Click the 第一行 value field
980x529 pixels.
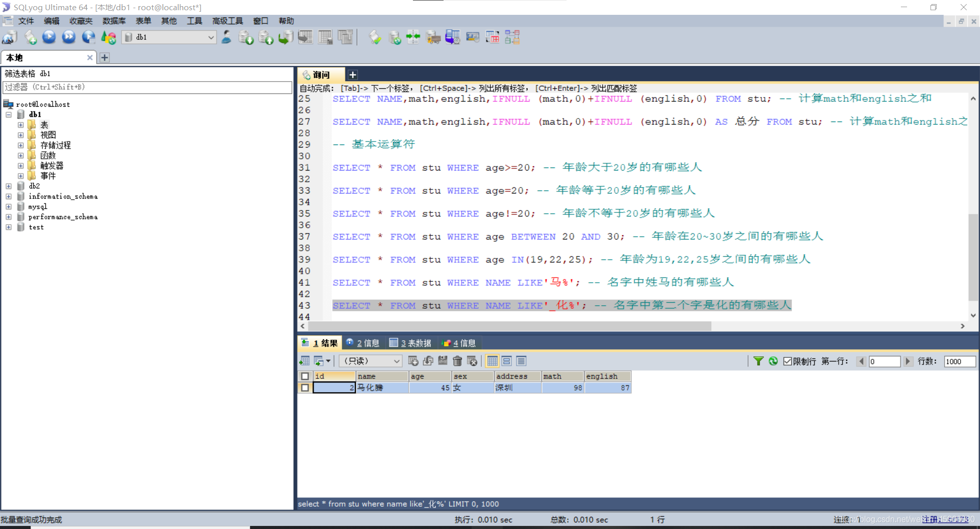coord(885,362)
